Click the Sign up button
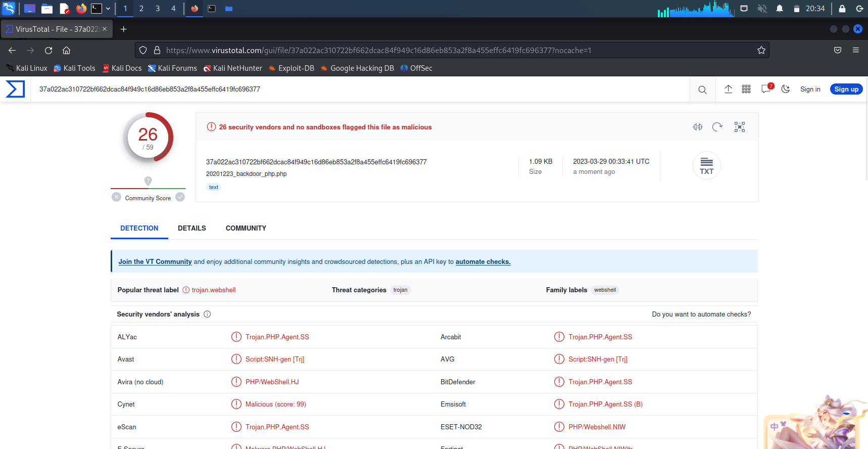 click(846, 89)
